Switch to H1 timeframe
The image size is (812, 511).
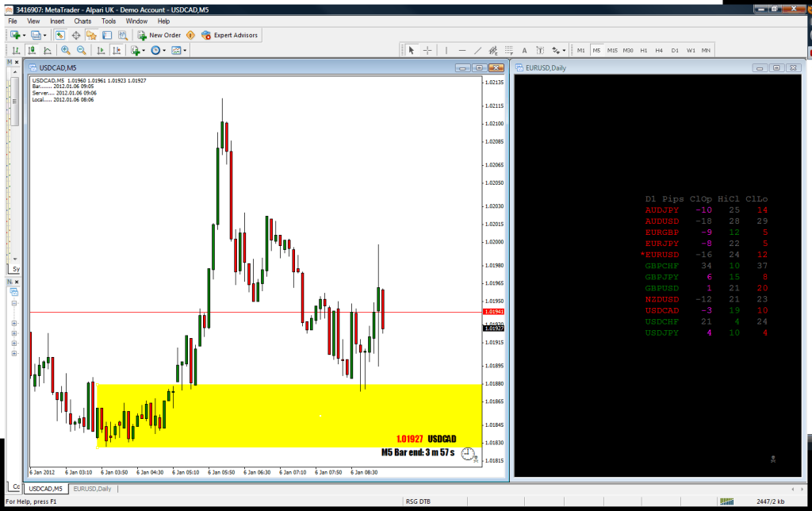(x=644, y=50)
